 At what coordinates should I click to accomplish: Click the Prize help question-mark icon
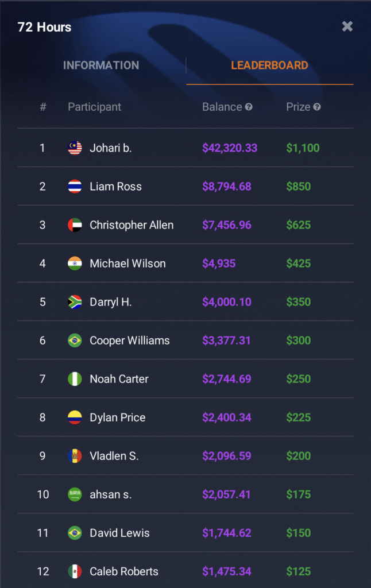point(317,107)
